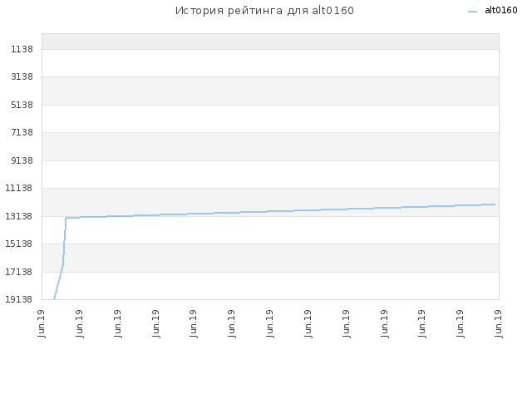Click the chart title text
532x399 pixels.
[264, 11]
